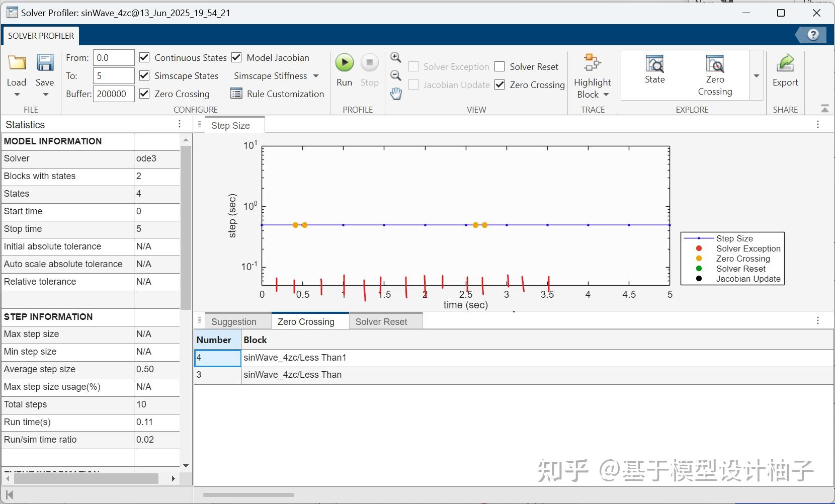Click the Statistics vertical scrollbar thumb
Image resolution: width=835 pixels, height=504 pixels.
[186, 227]
